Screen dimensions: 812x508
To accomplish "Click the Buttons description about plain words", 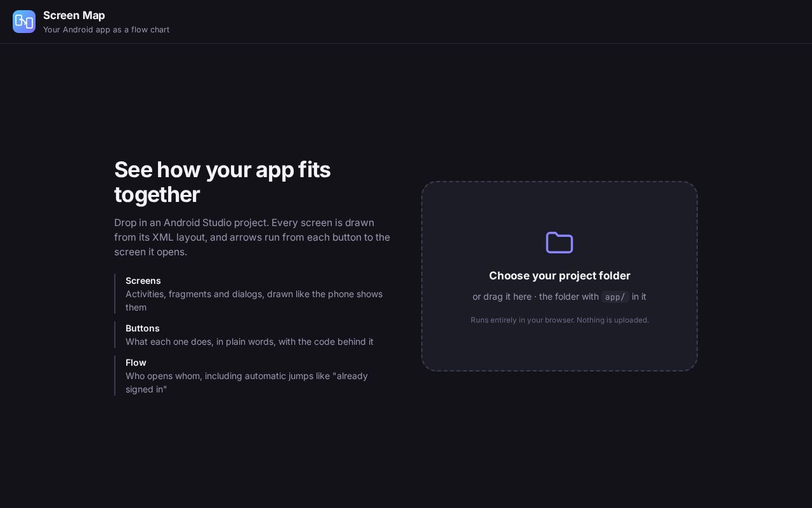I will click(249, 342).
